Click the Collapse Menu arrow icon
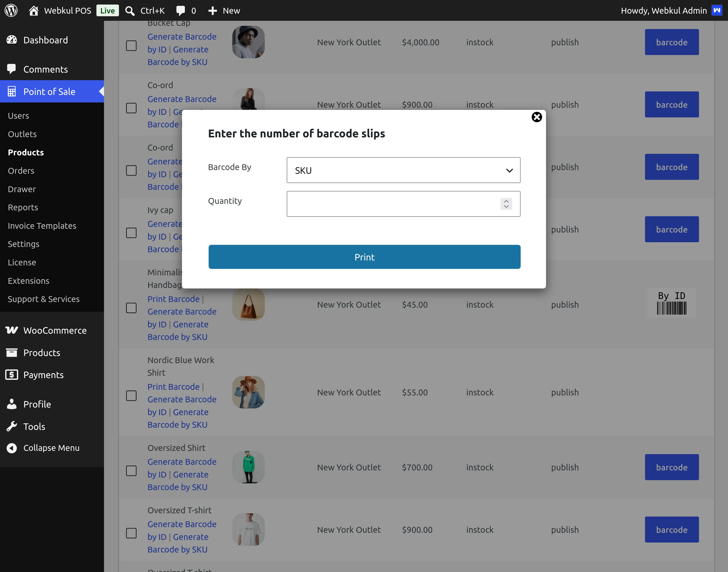 tap(12, 448)
